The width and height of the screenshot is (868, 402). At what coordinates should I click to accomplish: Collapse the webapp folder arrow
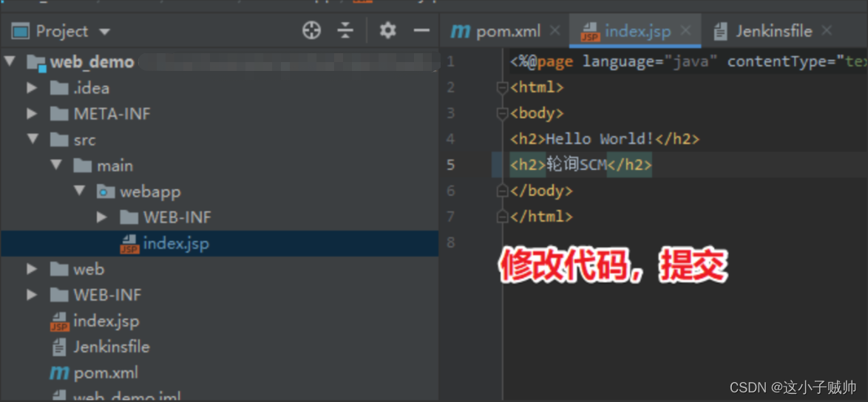[x=79, y=191]
